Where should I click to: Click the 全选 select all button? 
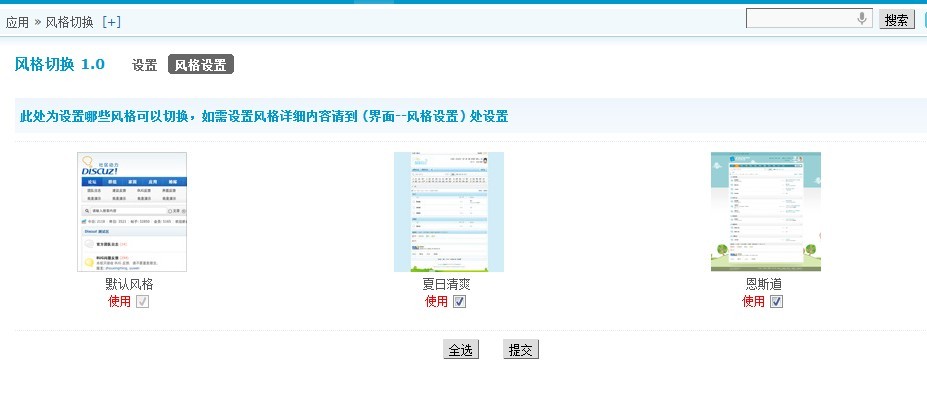[461, 350]
